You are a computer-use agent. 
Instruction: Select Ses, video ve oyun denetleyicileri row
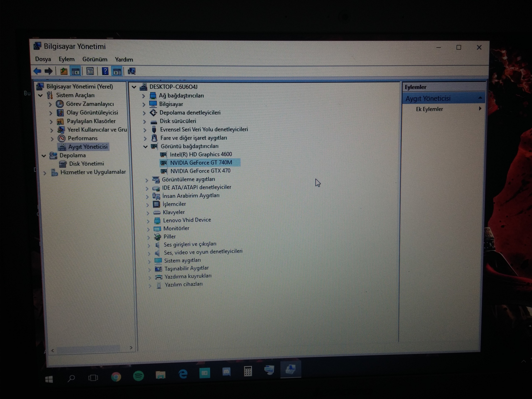click(203, 252)
